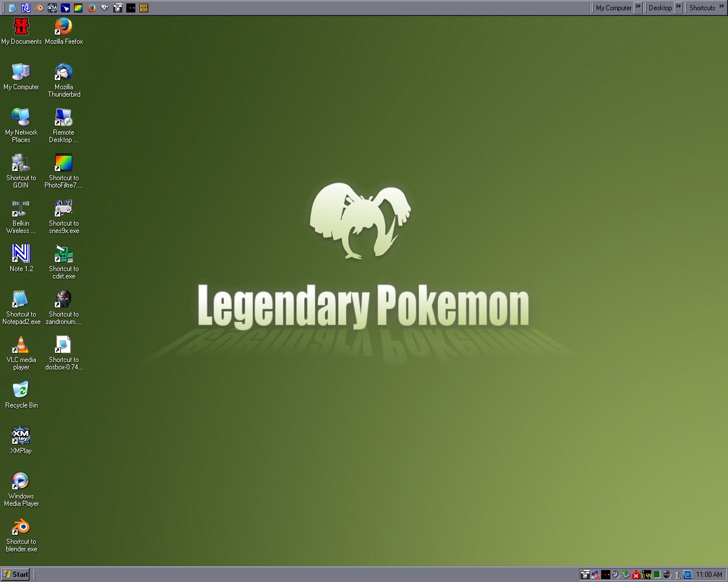Click the Desktop toolbar label

tap(660, 8)
